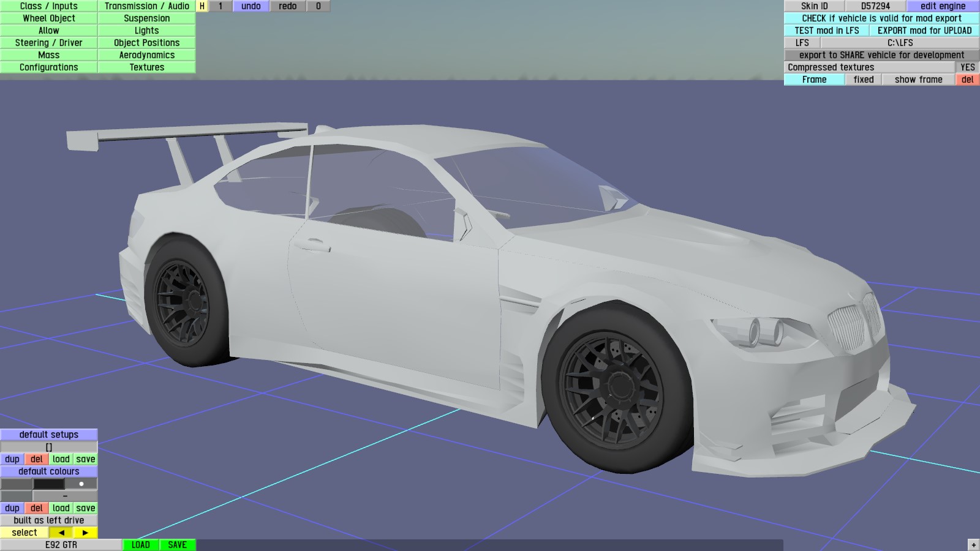The height and width of the screenshot is (551, 980).
Task: Click EXPORT mod for UPLOAD
Action: pos(925,31)
